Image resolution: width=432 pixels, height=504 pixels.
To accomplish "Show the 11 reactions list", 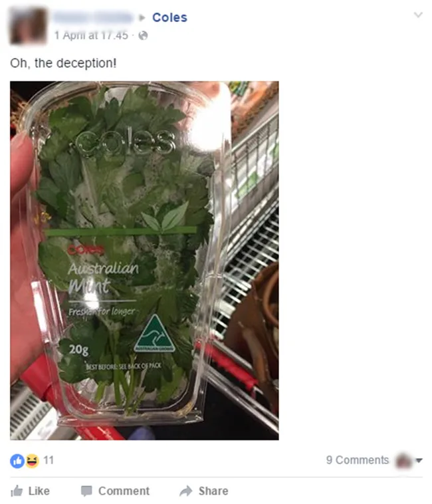I will coord(49,460).
